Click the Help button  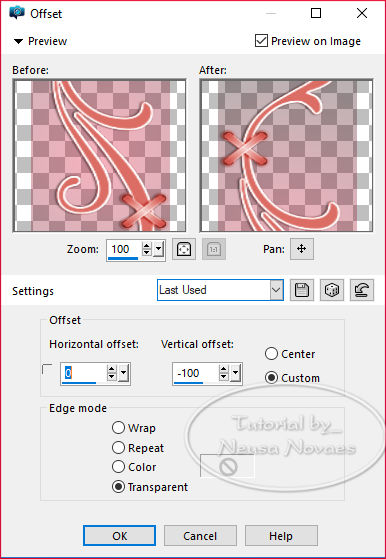(x=281, y=535)
